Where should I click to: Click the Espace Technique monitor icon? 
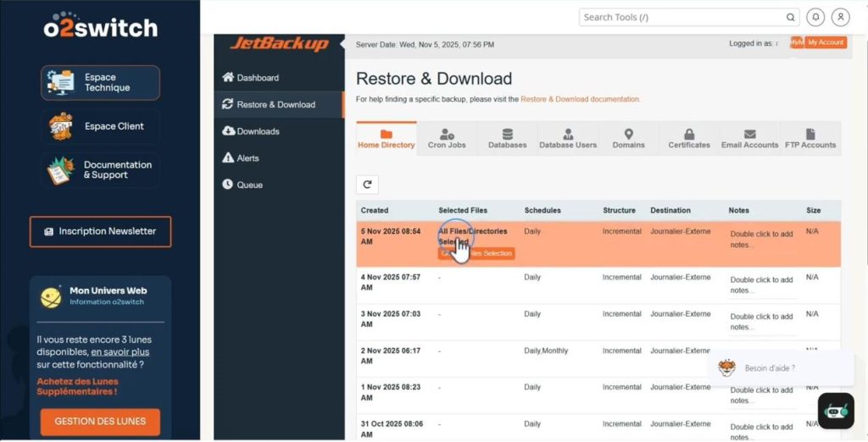point(60,82)
